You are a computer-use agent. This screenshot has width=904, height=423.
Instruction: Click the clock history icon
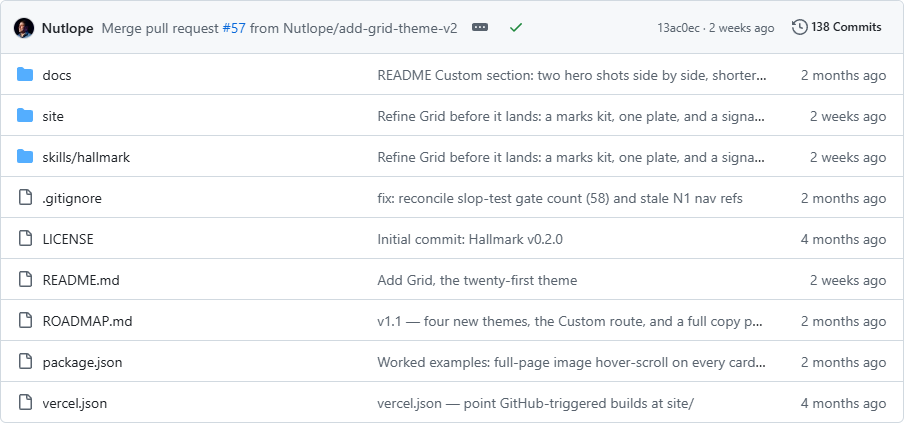click(x=800, y=27)
